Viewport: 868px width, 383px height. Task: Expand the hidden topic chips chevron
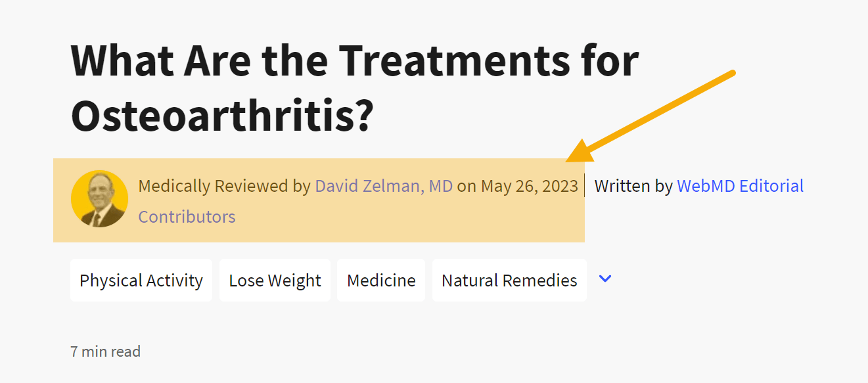(x=605, y=279)
